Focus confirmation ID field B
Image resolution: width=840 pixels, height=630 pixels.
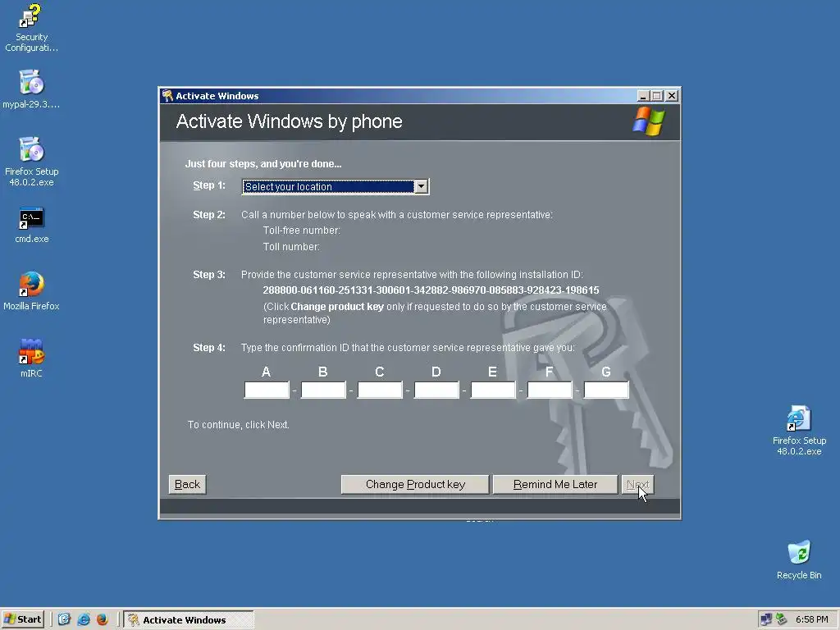tap(323, 390)
